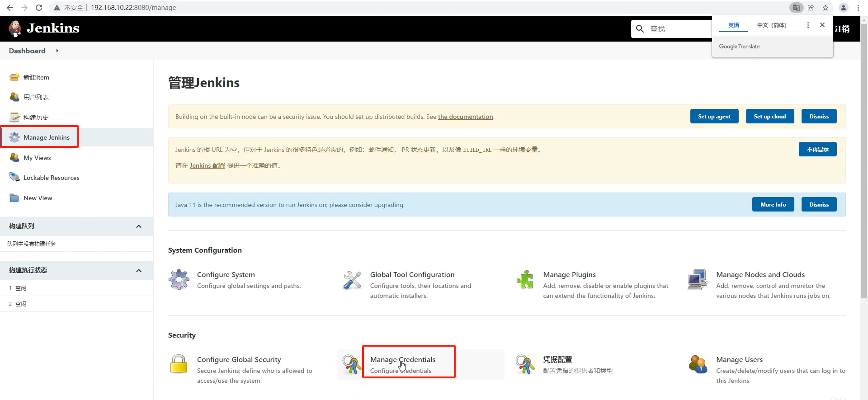This screenshot has height=400, width=868.
Task: Go back with the browser back arrow
Action: tap(10, 8)
